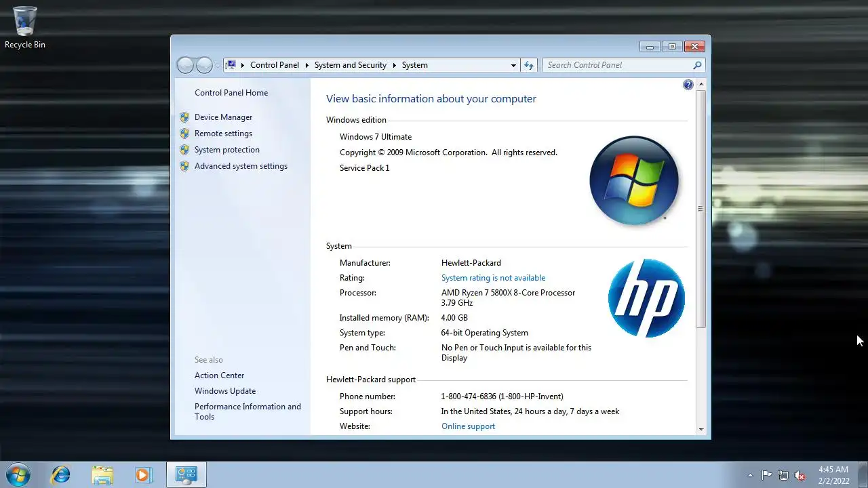Click the magnifier search icon

point(697,65)
